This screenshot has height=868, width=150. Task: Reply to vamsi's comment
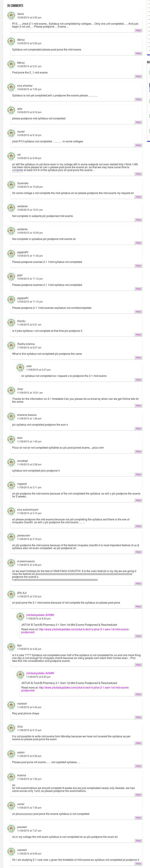pos(138,818)
